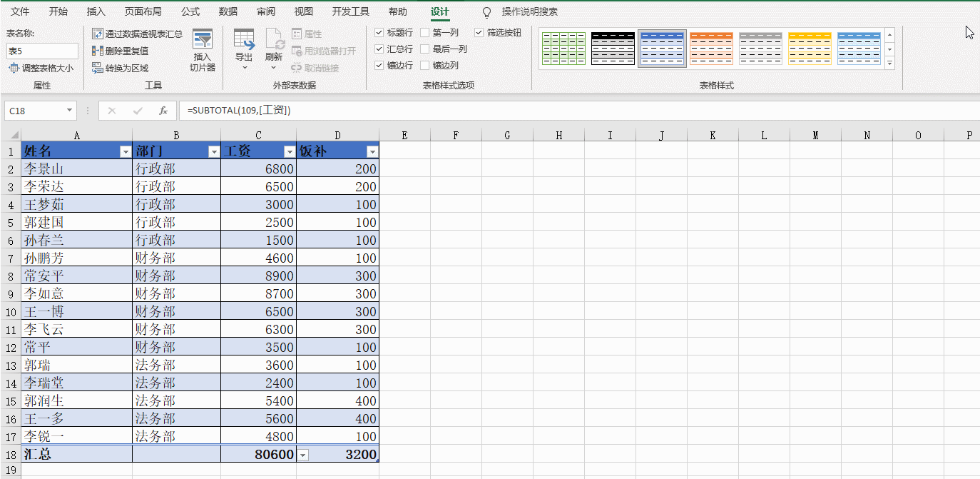
Task: Click the formula bar confirm checkmark icon
Action: pyautogui.click(x=138, y=111)
